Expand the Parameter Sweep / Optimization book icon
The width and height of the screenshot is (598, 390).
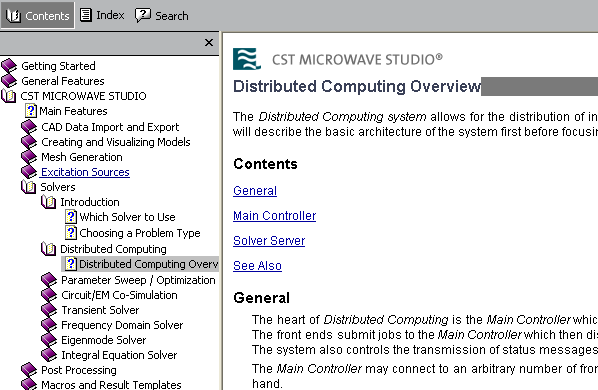[49, 280]
